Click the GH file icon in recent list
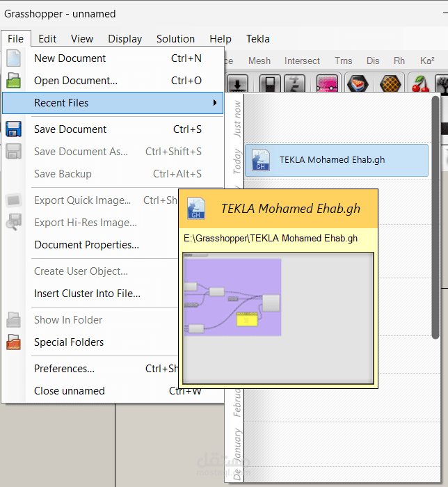448x487 pixels. pos(260,160)
